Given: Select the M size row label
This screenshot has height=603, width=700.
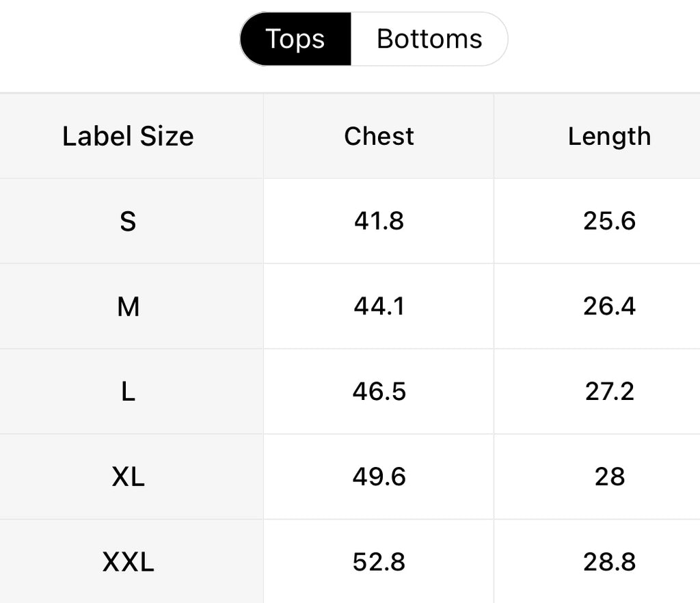Looking at the screenshot, I should 128,306.
